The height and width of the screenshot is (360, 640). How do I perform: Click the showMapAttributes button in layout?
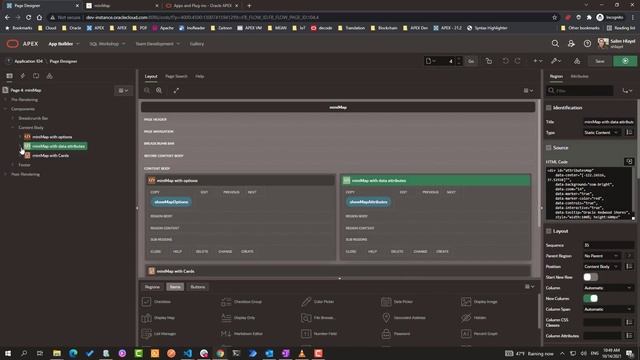click(x=368, y=202)
